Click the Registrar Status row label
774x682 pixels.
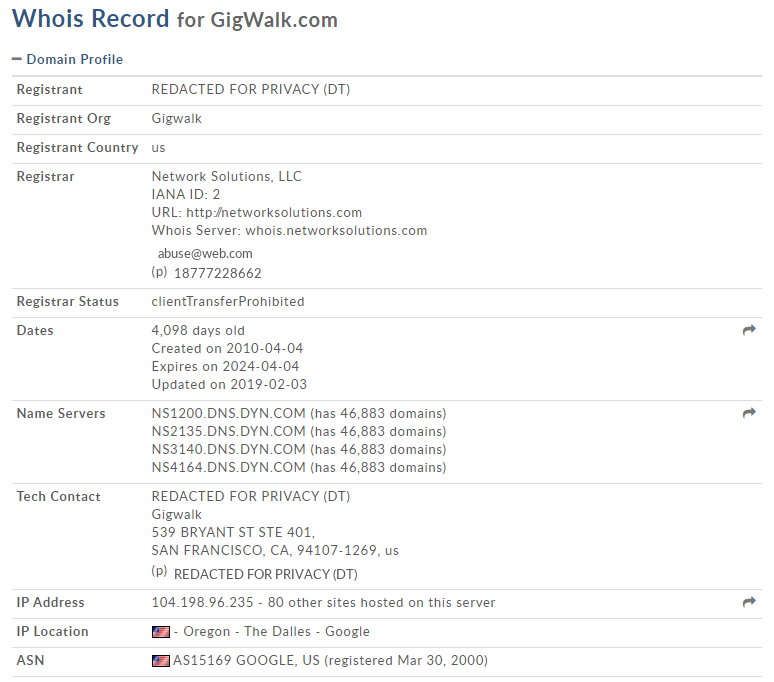click(68, 302)
